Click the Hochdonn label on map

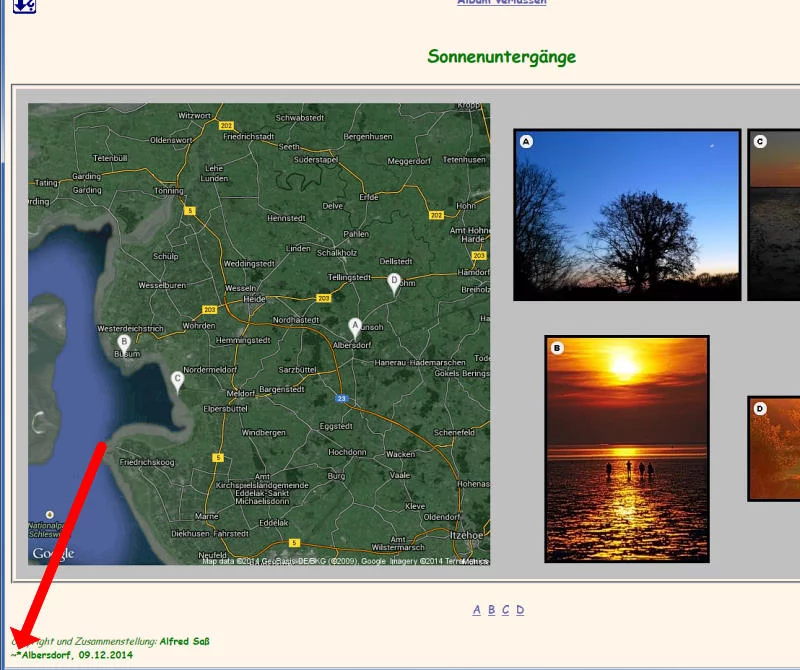coord(347,452)
